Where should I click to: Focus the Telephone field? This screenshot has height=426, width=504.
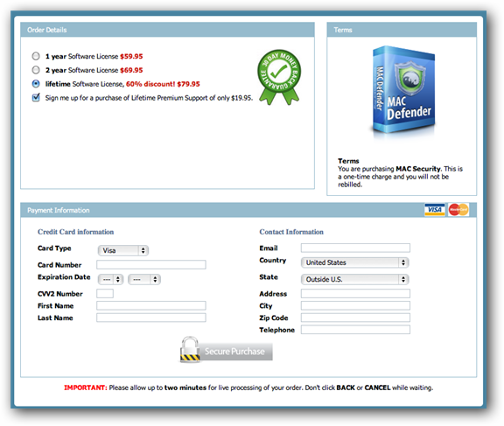point(355,330)
